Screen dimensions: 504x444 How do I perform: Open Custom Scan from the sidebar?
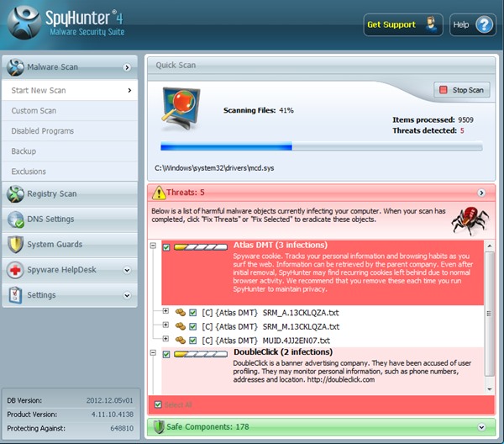tap(34, 111)
